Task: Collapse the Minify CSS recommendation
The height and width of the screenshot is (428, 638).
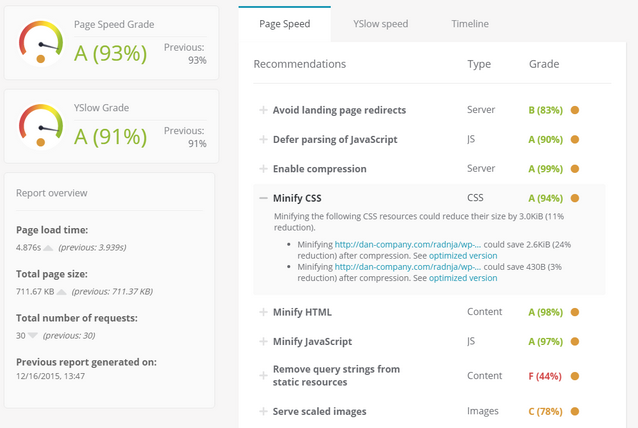Action: click(x=263, y=198)
